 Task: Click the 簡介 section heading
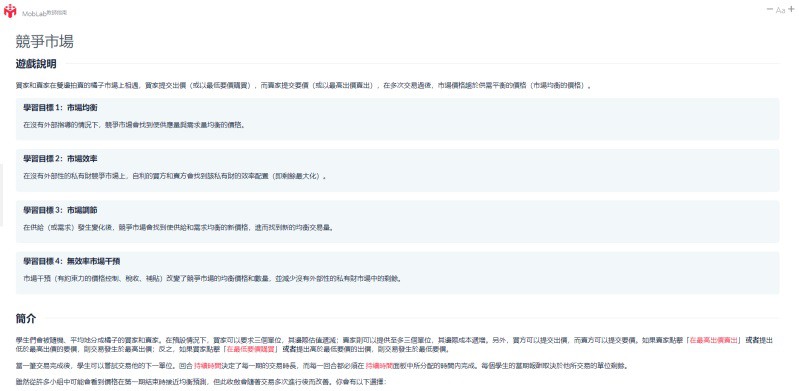(26, 319)
